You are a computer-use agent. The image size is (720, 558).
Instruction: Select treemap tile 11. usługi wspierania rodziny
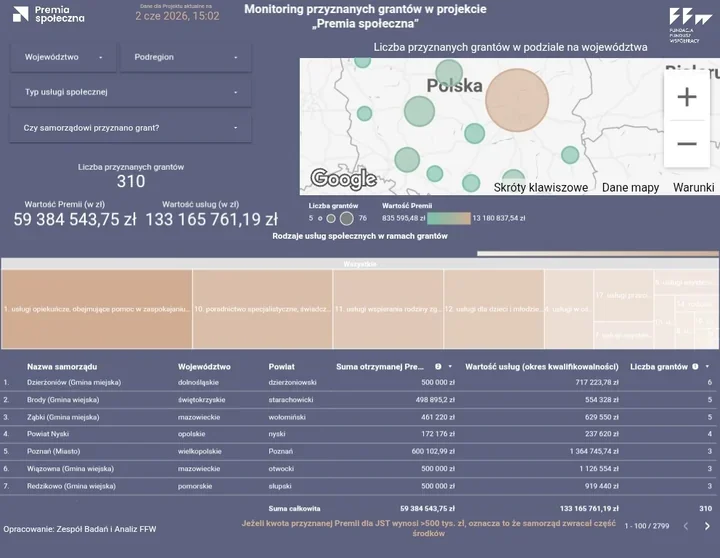coord(388,309)
